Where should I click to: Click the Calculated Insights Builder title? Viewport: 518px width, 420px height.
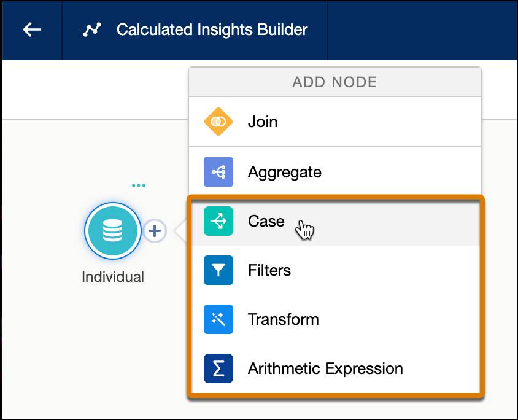coord(212,29)
